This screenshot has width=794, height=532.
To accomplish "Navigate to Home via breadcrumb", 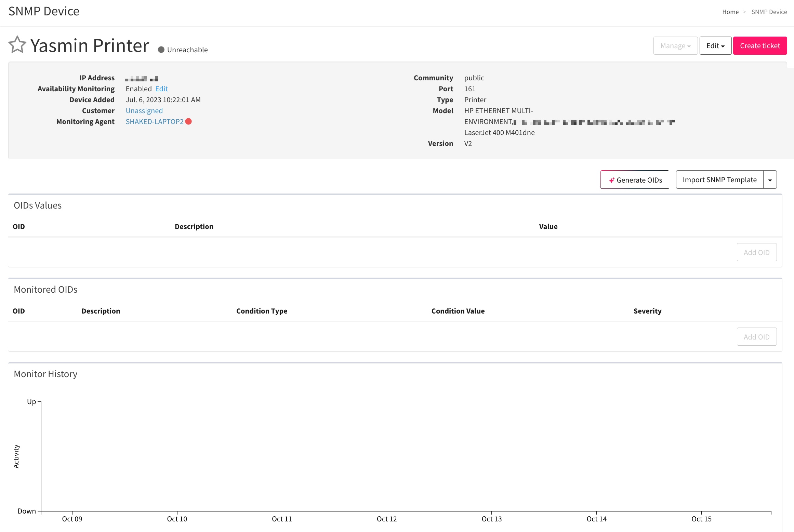I will pyautogui.click(x=730, y=12).
